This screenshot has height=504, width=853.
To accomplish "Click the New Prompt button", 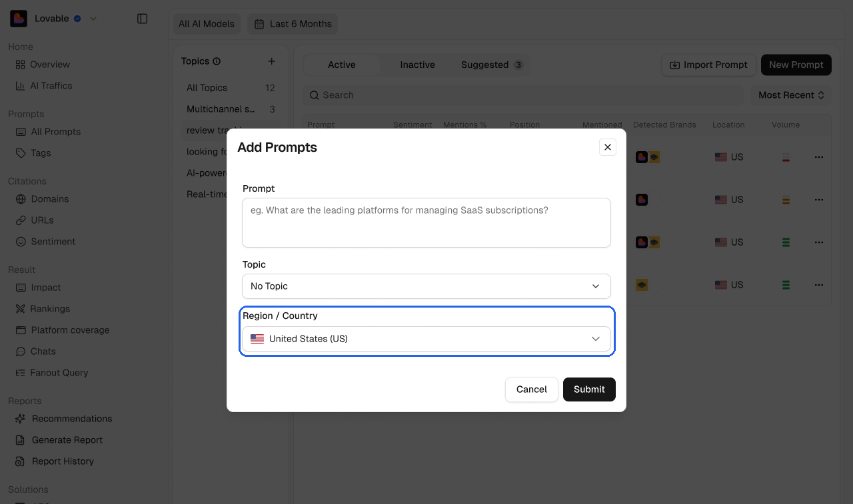I will [x=796, y=65].
